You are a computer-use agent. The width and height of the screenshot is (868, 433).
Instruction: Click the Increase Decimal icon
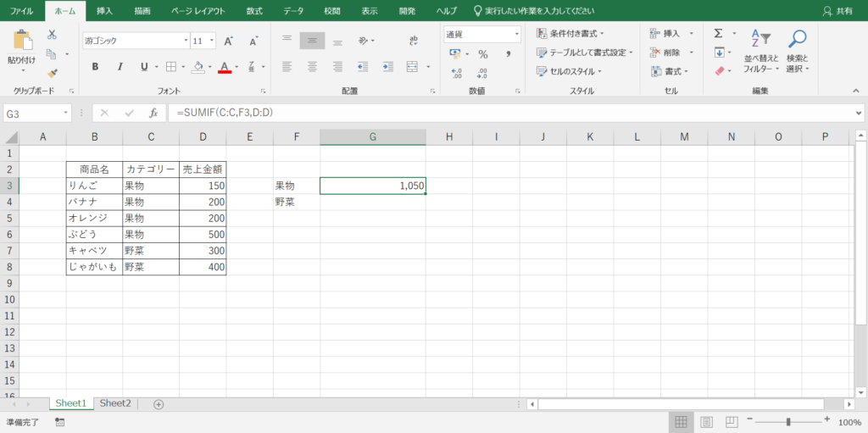click(457, 73)
